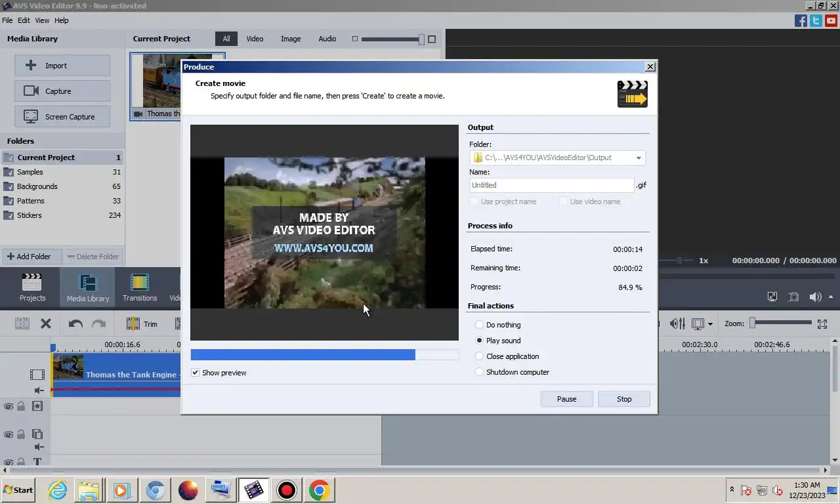Adjust the playback speed slider
The width and height of the screenshot is (840, 504).
click(x=680, y=261)
